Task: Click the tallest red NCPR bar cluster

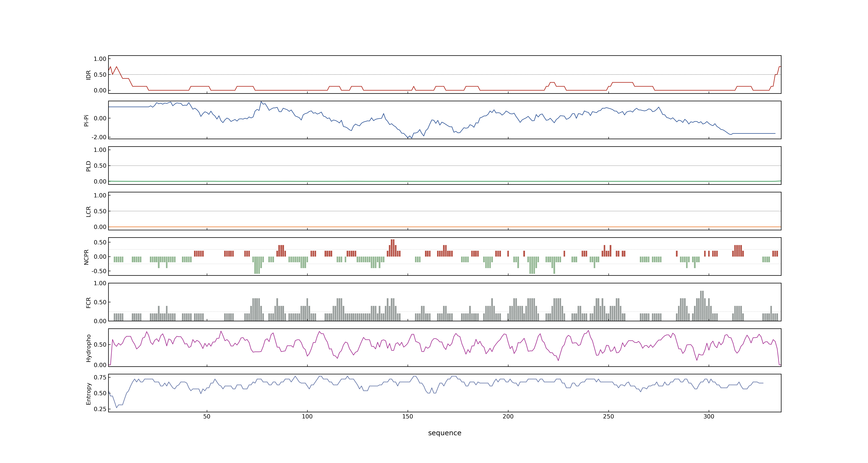Action: click(393, 248)
